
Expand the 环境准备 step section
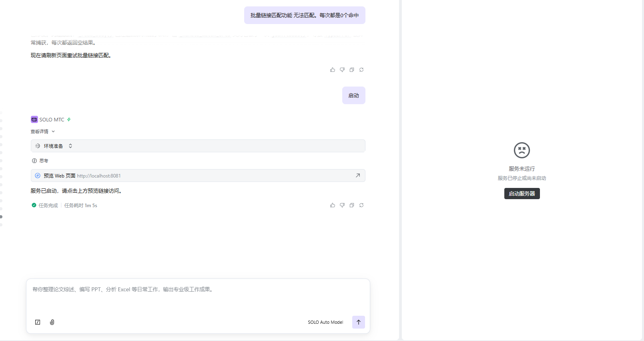(70, 146)
